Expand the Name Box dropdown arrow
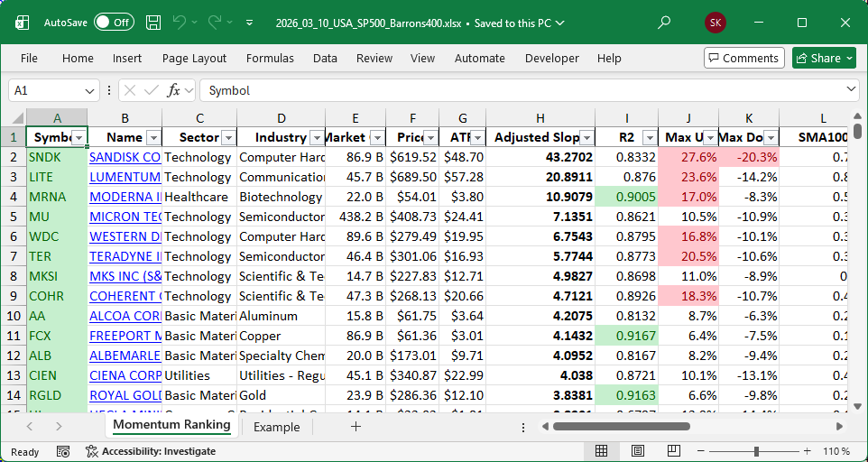 click(x=89, y=90)
